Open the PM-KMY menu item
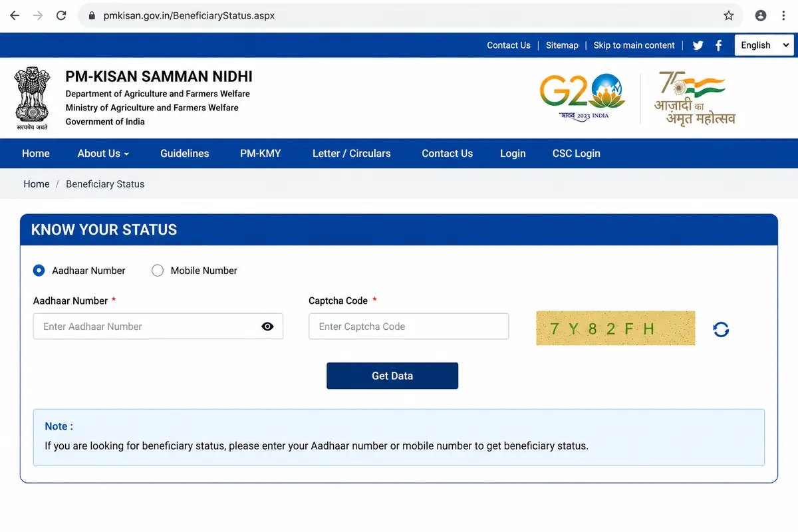 coord(261,153)
